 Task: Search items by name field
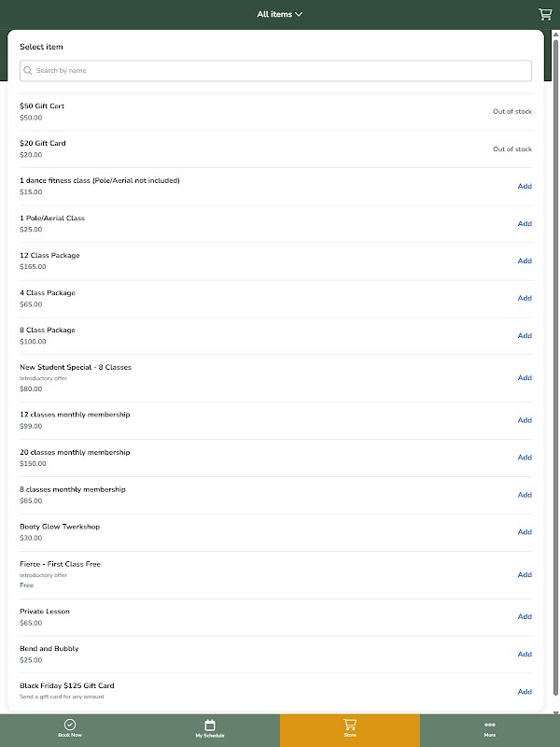pos(280,71)
